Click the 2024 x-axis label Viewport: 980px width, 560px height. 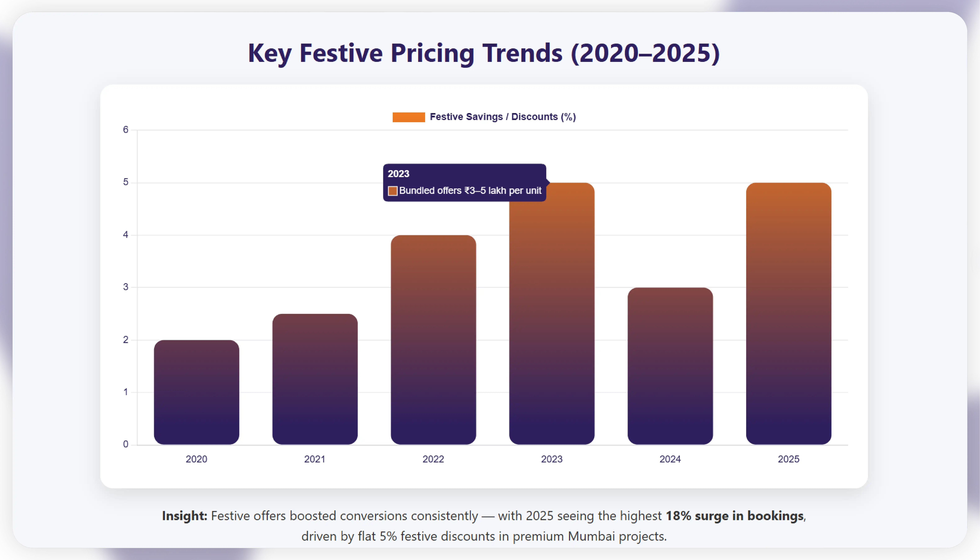tap(670, 459)
